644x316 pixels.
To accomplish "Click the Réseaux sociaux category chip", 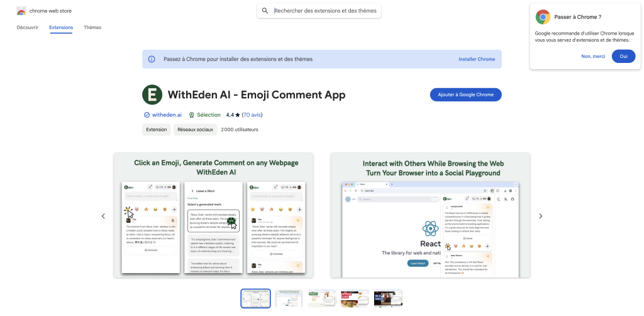I will click(195, 130).
